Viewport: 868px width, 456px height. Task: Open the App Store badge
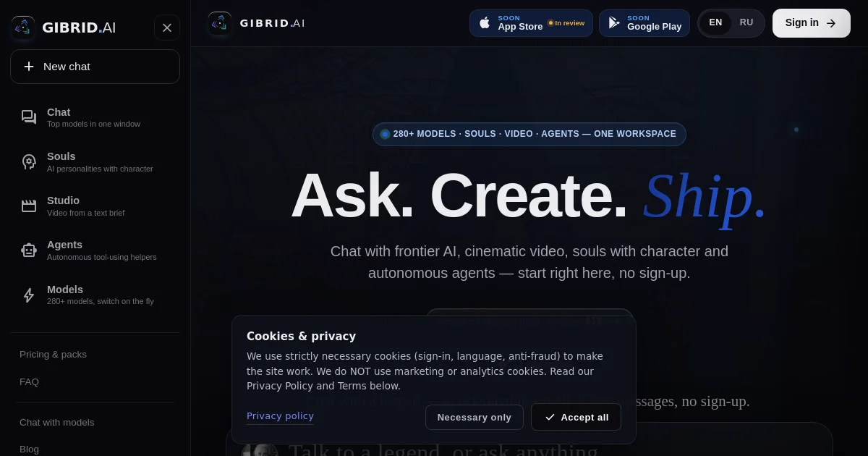[x=531, y=23]
